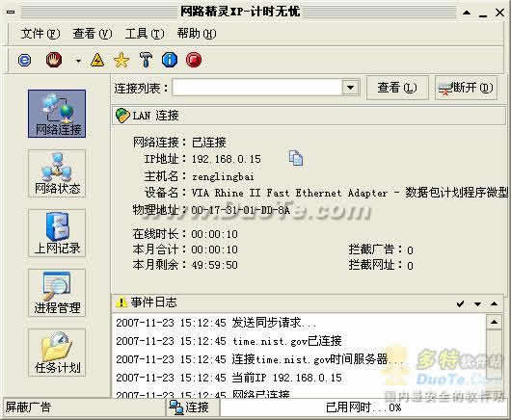Click the checkmark icon in 事件日志 header
This screenshot has height=420, width=511.
click(461, 303)
